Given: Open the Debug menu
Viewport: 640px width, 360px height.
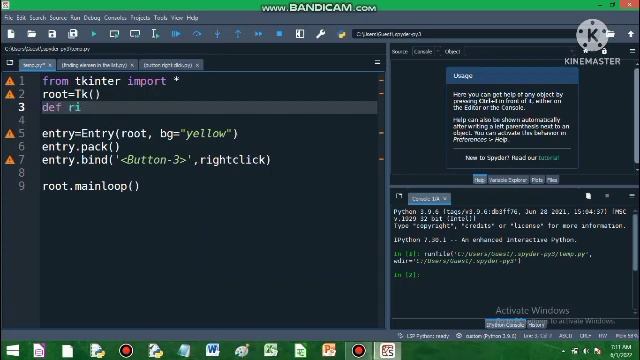Looking at the screenshot, I should pos(92,18).
